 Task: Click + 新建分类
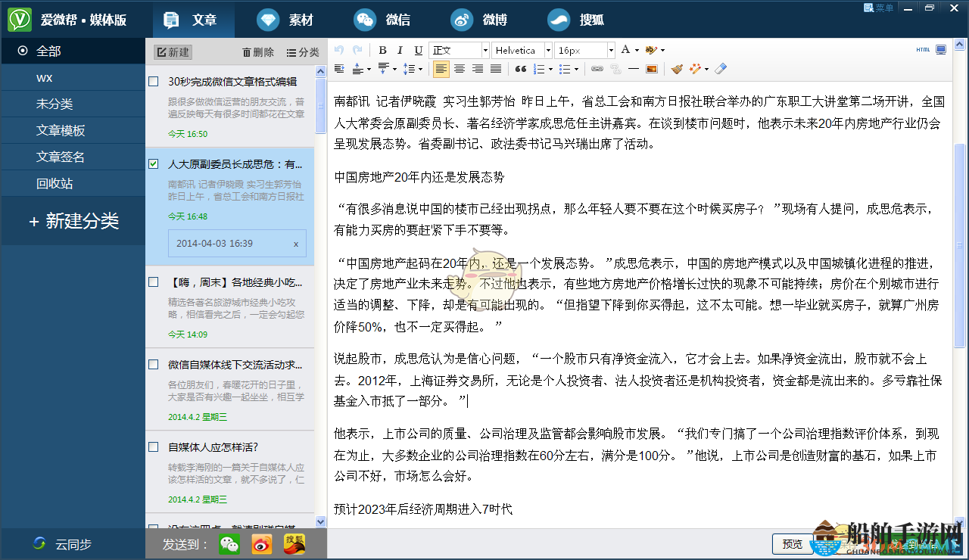(73, 221)
